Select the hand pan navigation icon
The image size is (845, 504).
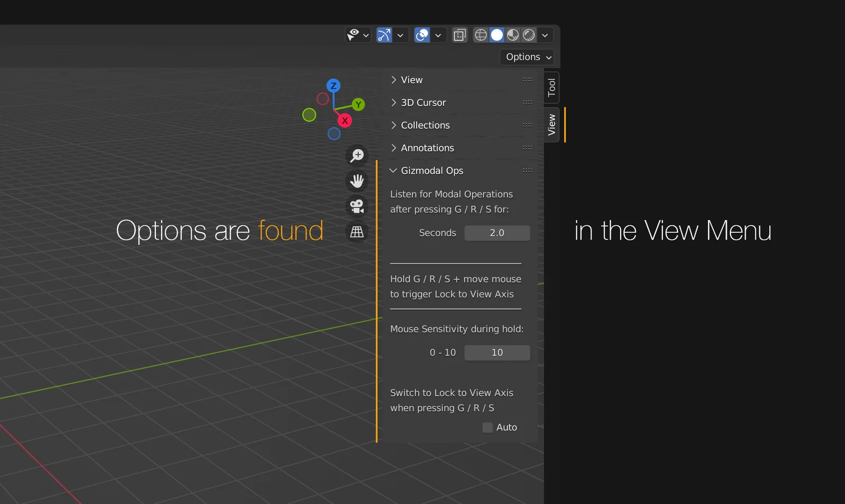(357, 180)
